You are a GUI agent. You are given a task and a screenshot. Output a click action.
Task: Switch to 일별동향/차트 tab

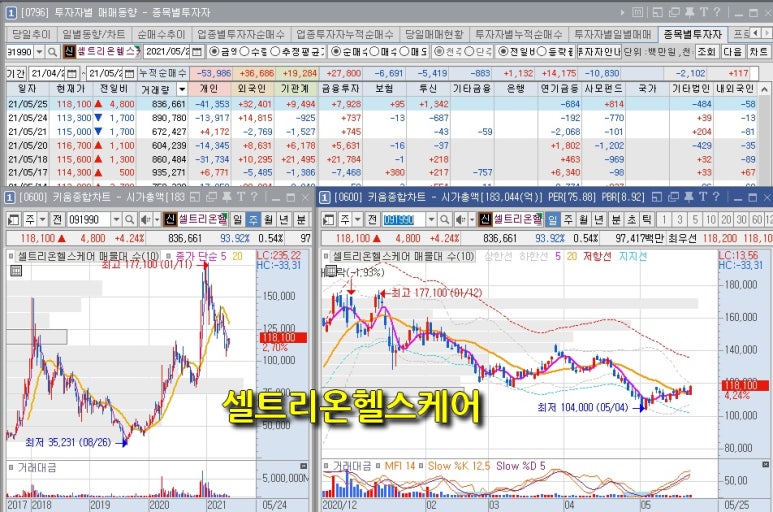click(93, 34)
